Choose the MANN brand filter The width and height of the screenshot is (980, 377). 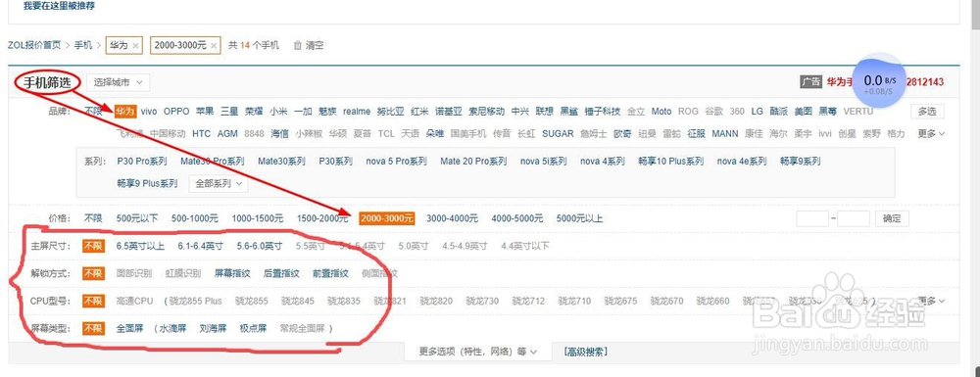[725, 133]
